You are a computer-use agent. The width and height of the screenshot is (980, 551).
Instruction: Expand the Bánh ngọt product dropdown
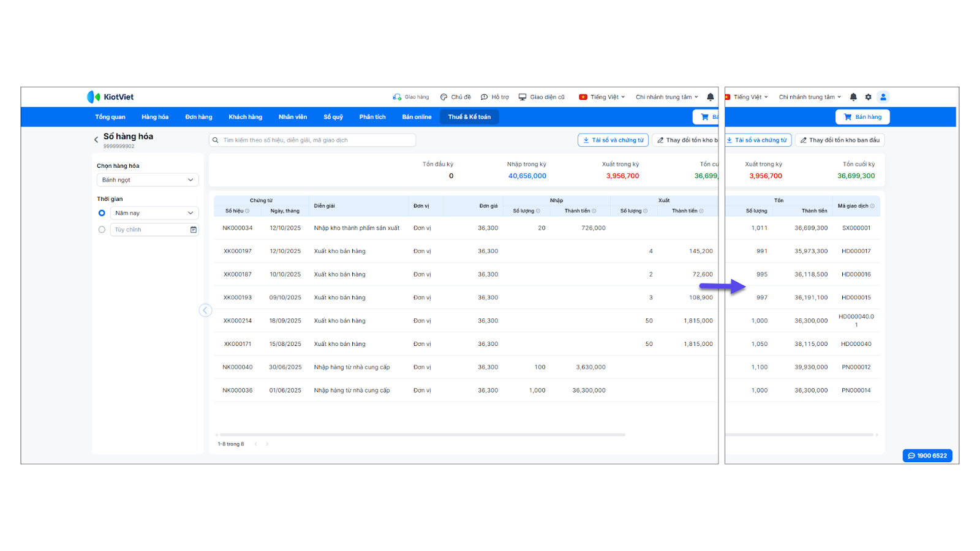(x=148, y=180)
